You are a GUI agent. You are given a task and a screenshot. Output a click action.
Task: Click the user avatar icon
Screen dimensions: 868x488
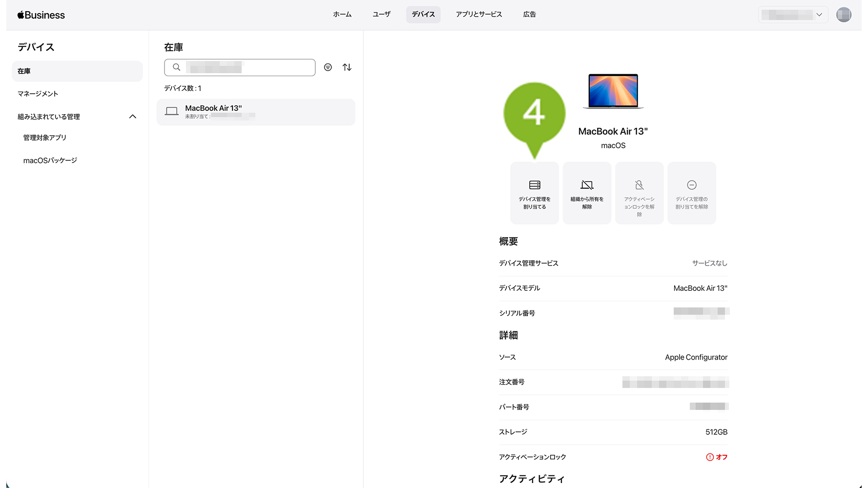tap(844, 15)
